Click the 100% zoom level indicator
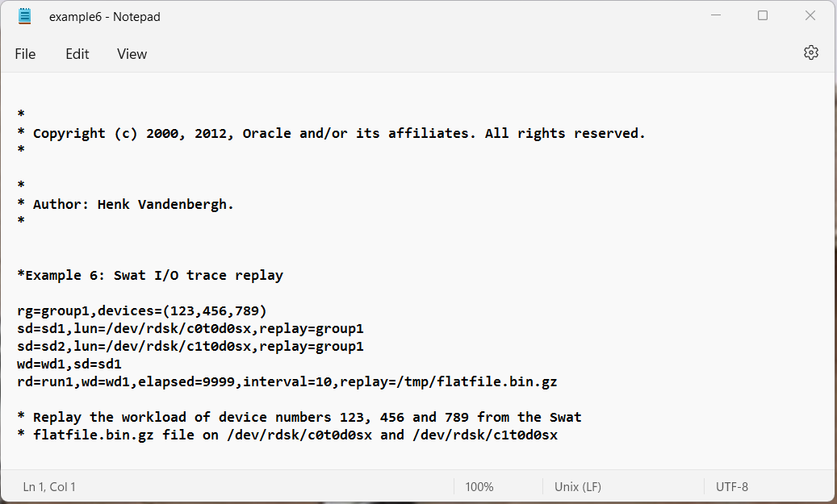This screenshot has height=504, width=837. pyautogui.click(x=479, y=487)
